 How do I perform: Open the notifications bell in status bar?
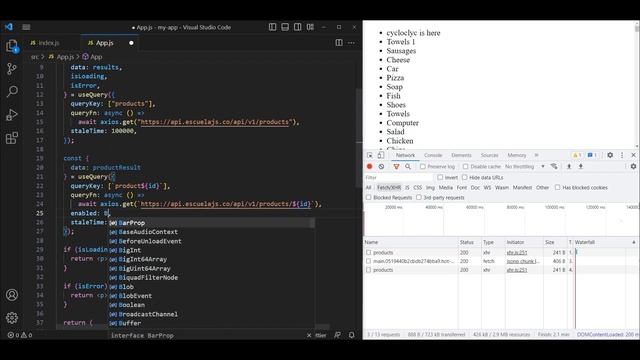coord(351,335)
